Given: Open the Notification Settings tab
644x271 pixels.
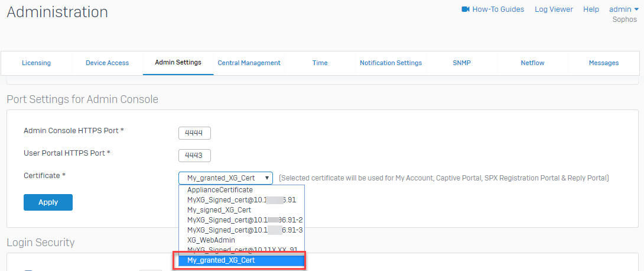Looking at the screenshot, I should 391,63.
